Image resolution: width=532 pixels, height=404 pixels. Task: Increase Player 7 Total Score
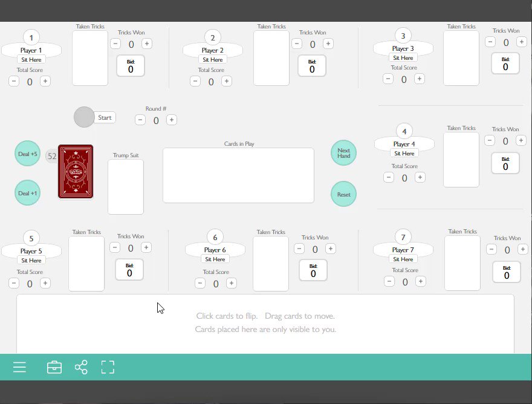(x=421, y=281)
